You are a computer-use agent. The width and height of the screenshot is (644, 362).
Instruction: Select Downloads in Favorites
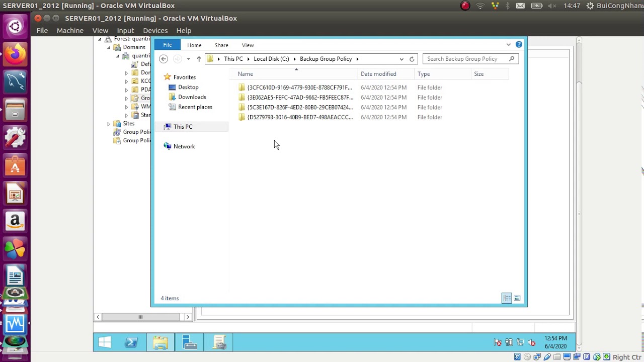pyautogui.click(x=192, y=97)
